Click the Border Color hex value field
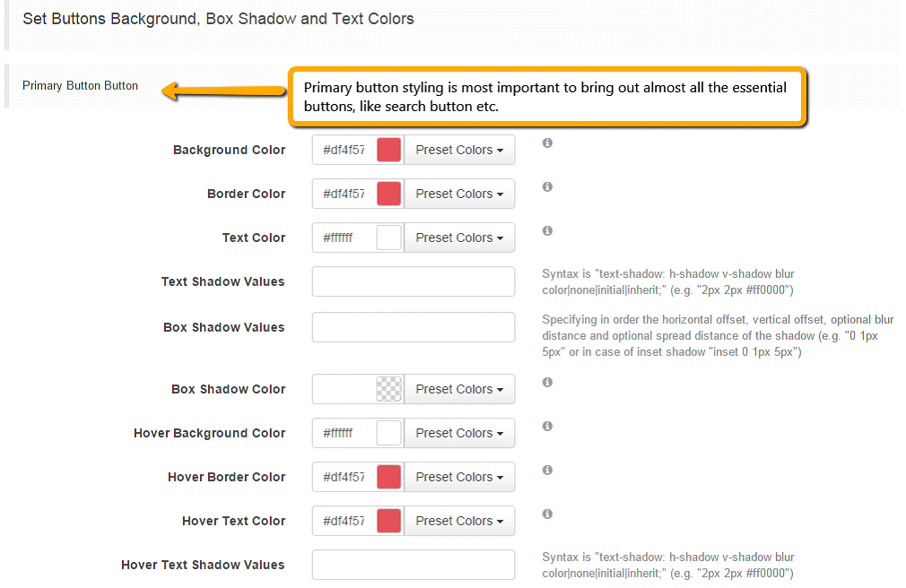This screenshot has height=588, width=906. [x=344, y=194]
